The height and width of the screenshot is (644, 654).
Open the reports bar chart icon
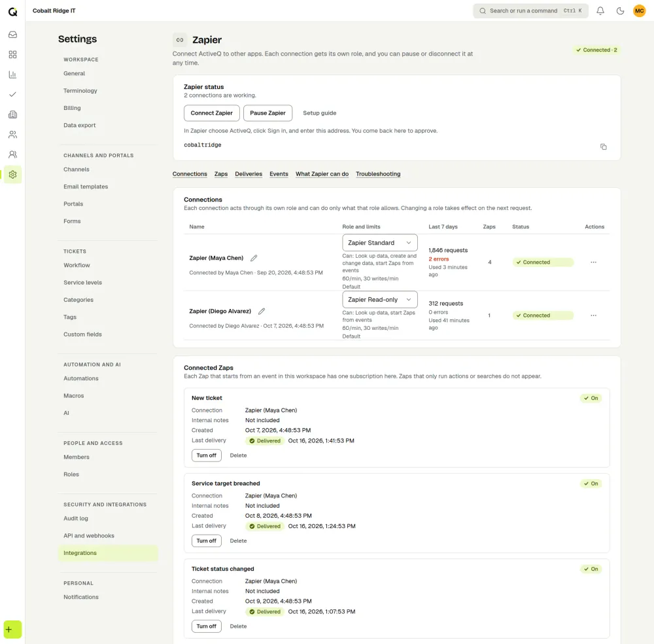(x=12, y=75)
